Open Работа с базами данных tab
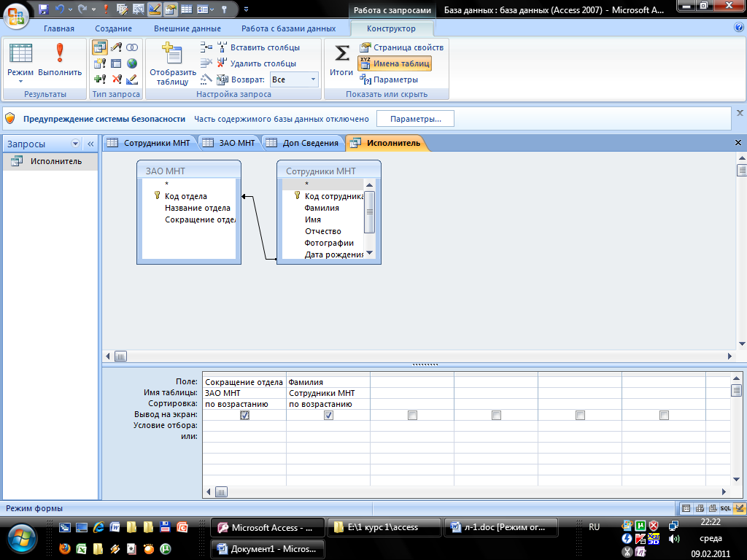Image resolution: width=747 pixels, height=560 pixels. click(288, 28)
